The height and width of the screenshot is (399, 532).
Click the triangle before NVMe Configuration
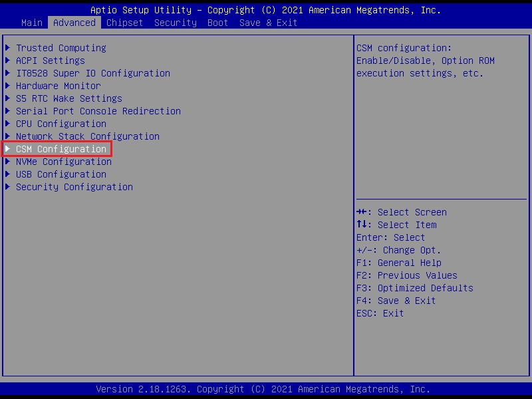8,162
